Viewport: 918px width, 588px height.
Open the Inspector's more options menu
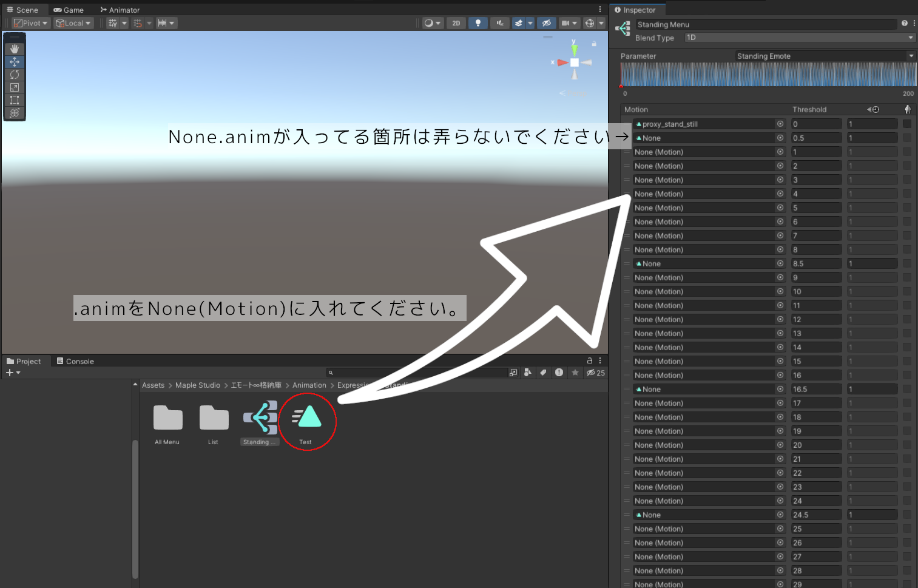tap(913, 23)
